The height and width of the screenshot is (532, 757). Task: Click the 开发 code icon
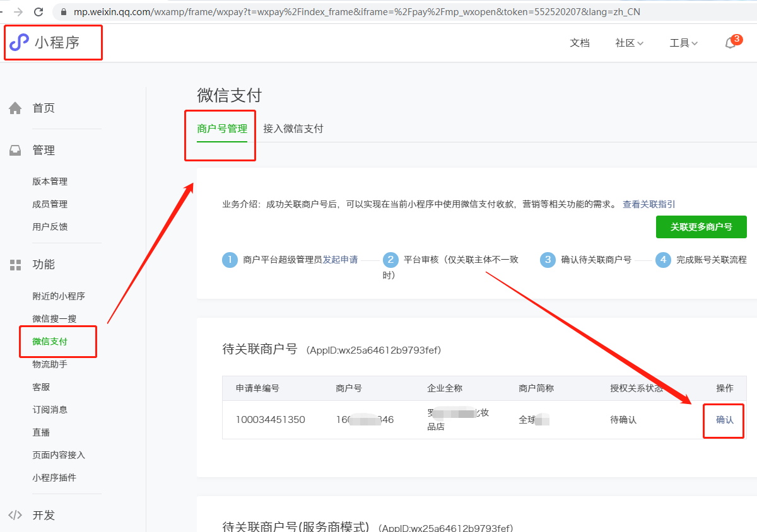[15, 515]
